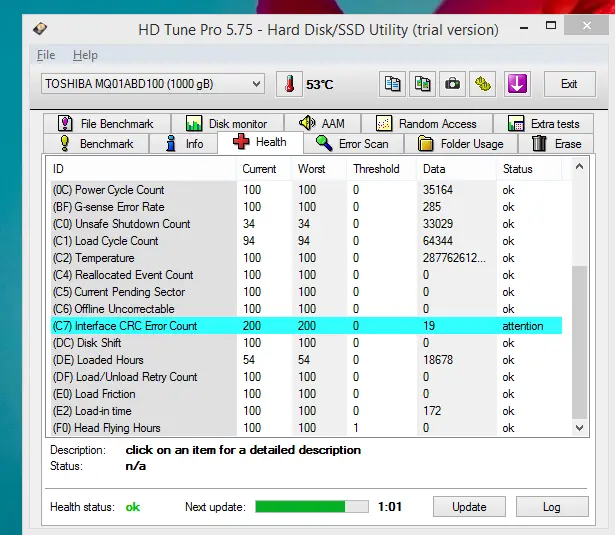Open options with the yellow wrench icon
Image resolution: width=615 pixels, height=535 pixels.
point(483,84)
